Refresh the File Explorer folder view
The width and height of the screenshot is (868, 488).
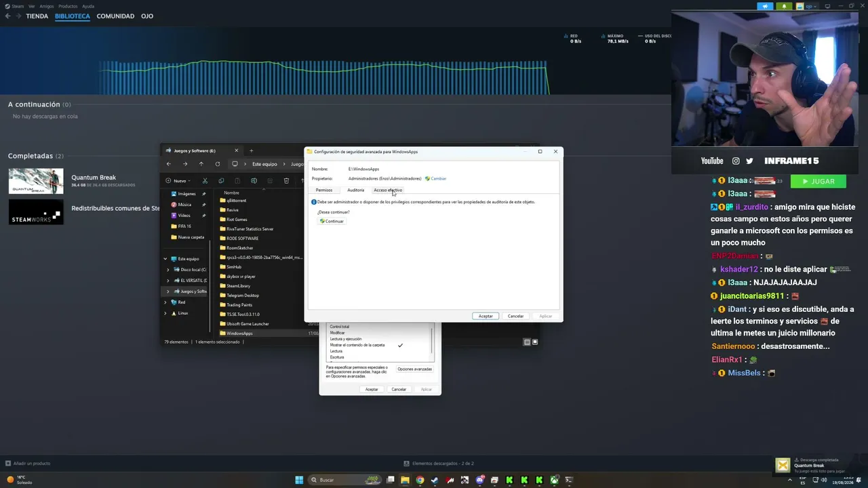pyautogui.click(x=218, y=164)
